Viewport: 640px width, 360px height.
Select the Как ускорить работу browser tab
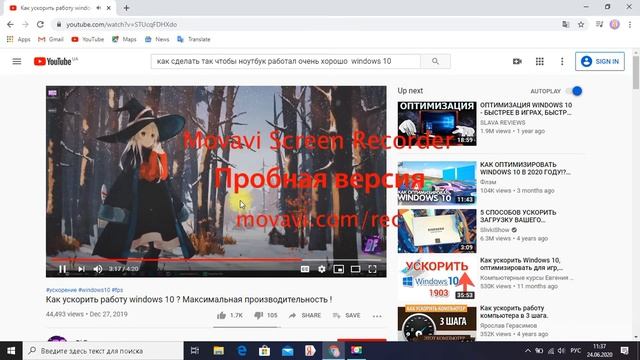pos(60,8)
